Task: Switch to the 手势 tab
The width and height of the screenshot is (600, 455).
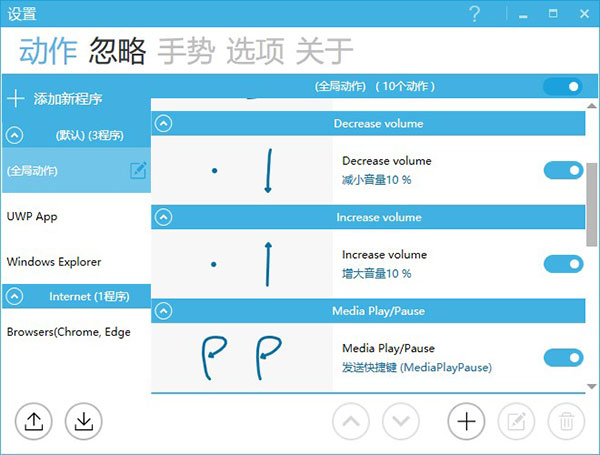Action: click(x=186, y=51)
